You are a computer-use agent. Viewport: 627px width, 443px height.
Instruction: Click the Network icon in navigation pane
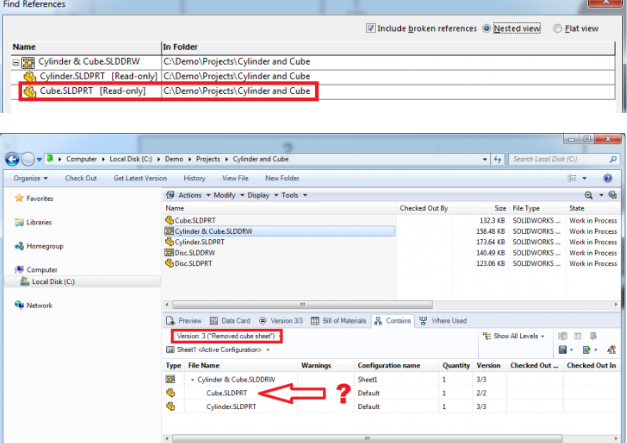click(x=19, y=306)
